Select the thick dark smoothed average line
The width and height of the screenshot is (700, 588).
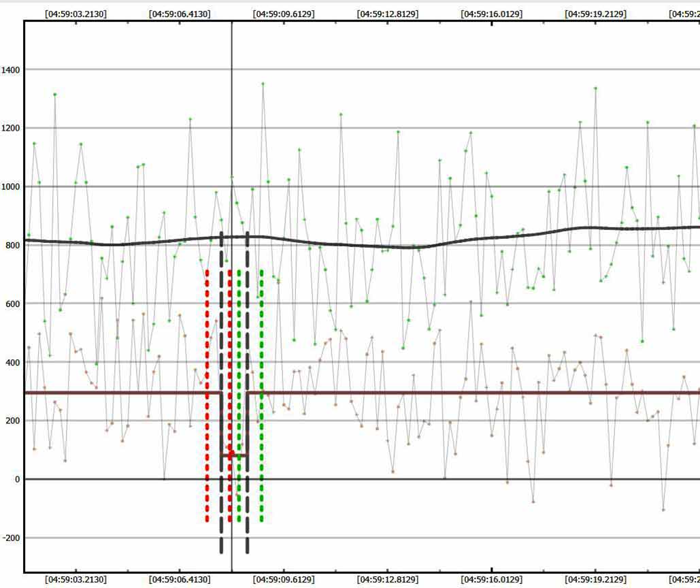click(408, 246)
